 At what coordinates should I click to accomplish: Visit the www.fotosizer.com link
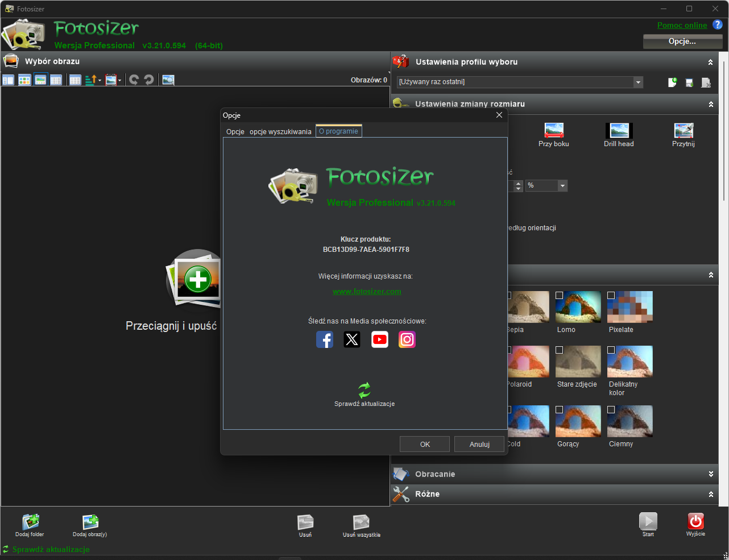coord(367,292)
